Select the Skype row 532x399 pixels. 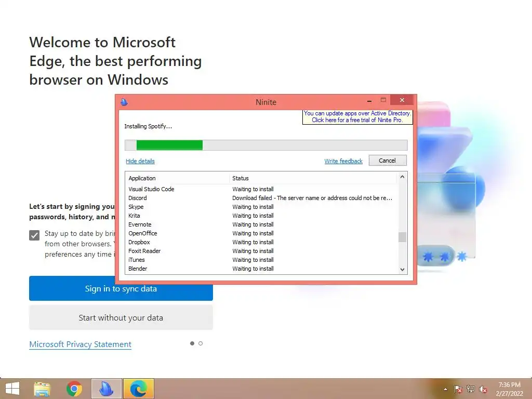[261, 207]
